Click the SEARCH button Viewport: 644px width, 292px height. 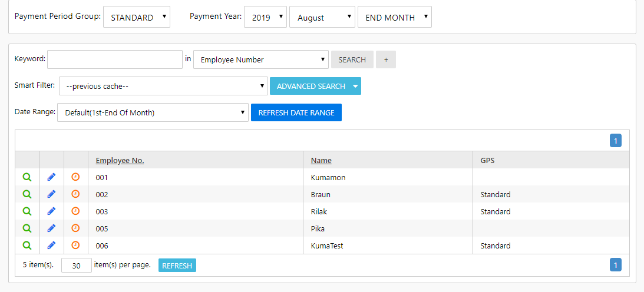[x=352, y=59]
